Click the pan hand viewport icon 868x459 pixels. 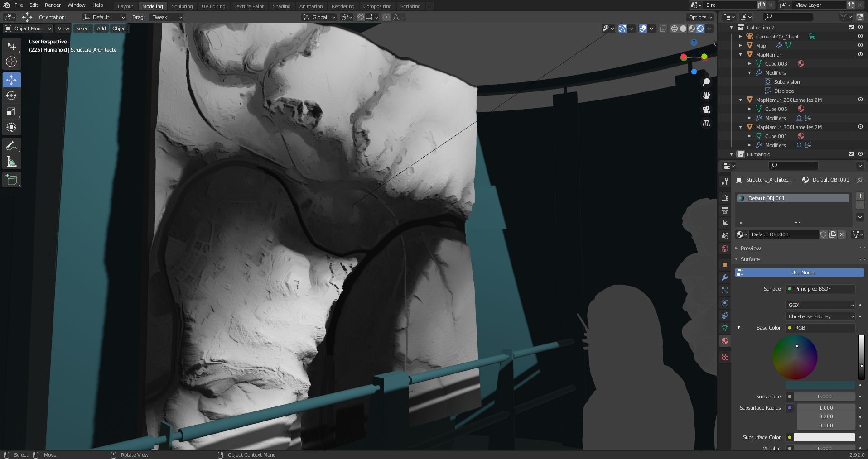[706, 96]
